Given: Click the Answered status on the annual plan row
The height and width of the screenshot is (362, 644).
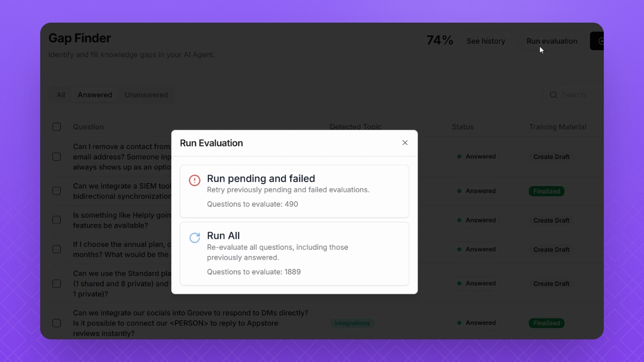Looking at the screenshot, I should click(x=476, y=249).
